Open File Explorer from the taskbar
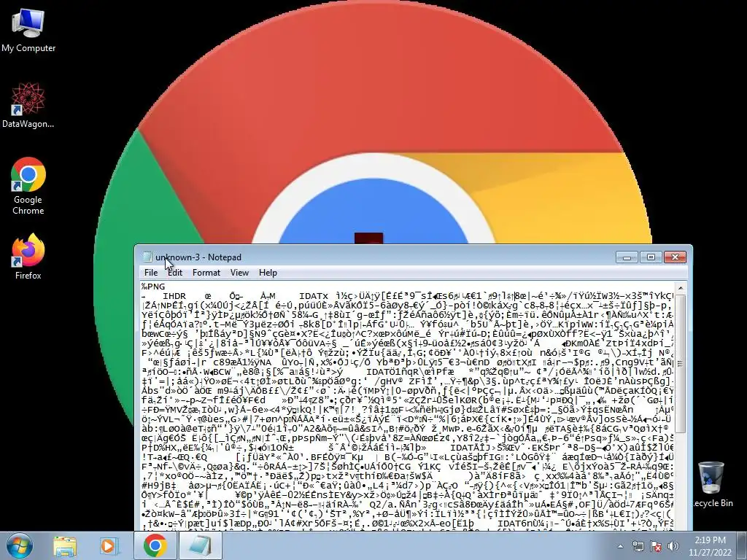This screenshot has height=560, width=747. pyautogui.click(x=65, y=545)
